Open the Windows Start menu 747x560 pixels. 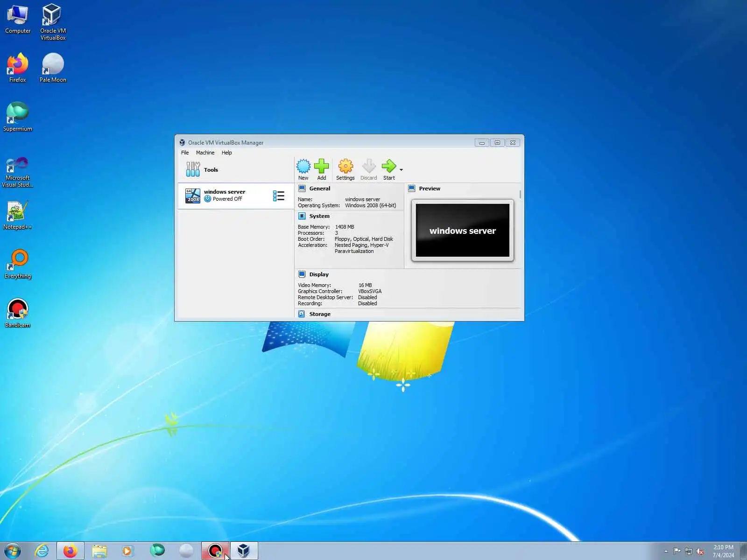click(13, 551)
